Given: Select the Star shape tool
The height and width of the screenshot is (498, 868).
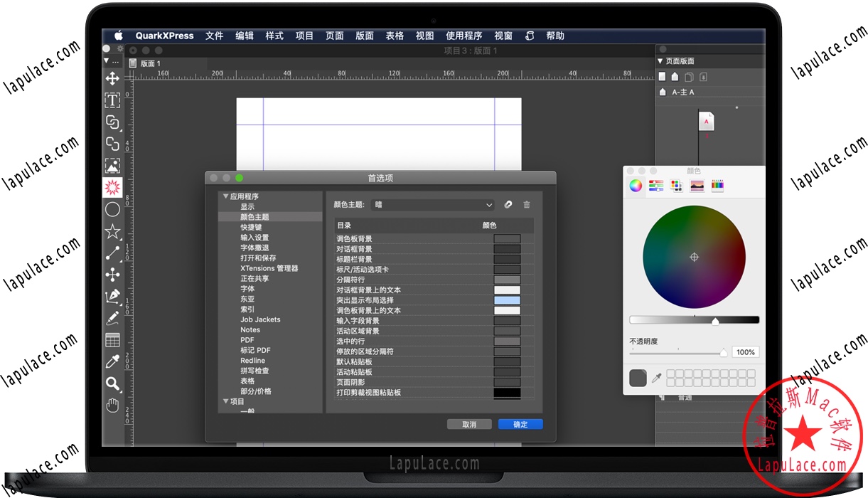Looking at the screenshot, I should pos(112,230).
